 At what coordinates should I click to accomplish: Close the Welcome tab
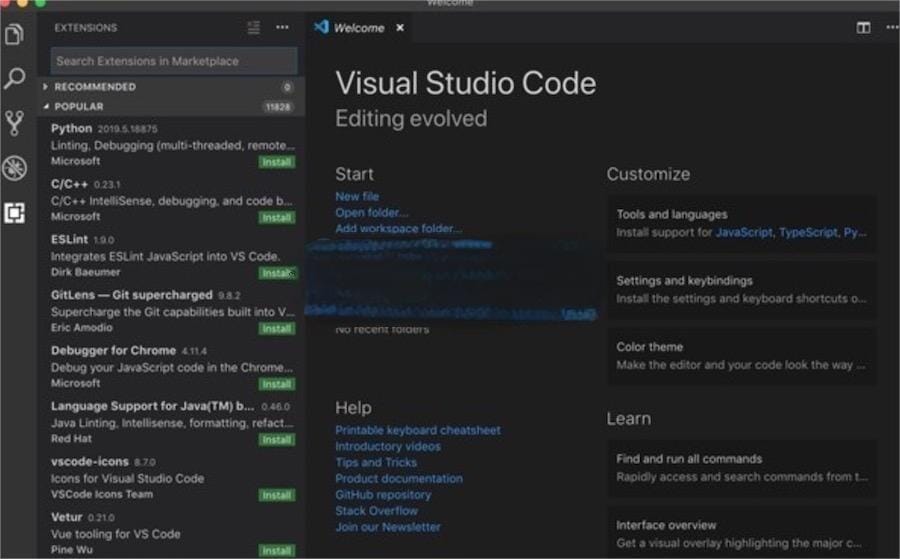pyautogui.click(x=400, y=28)
